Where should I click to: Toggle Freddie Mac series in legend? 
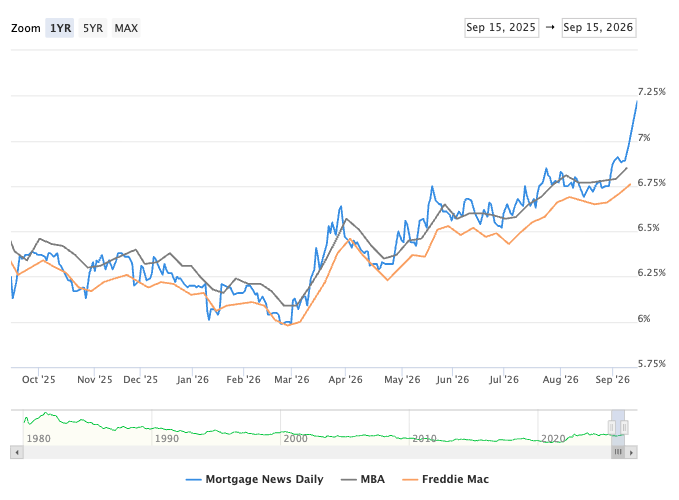pyautogui.click(x=445, y=479)
